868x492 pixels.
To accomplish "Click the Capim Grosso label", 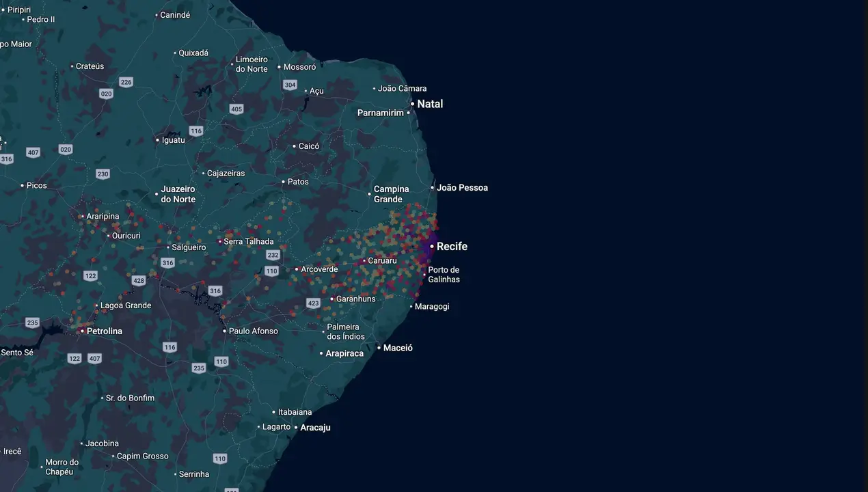I will 143,456.
